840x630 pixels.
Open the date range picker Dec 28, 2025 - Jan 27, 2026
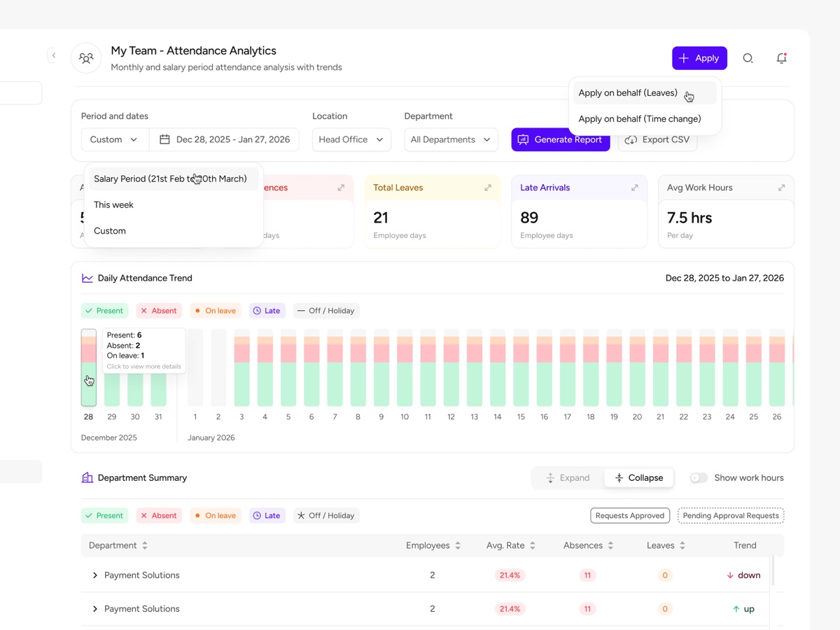point(224,139)
